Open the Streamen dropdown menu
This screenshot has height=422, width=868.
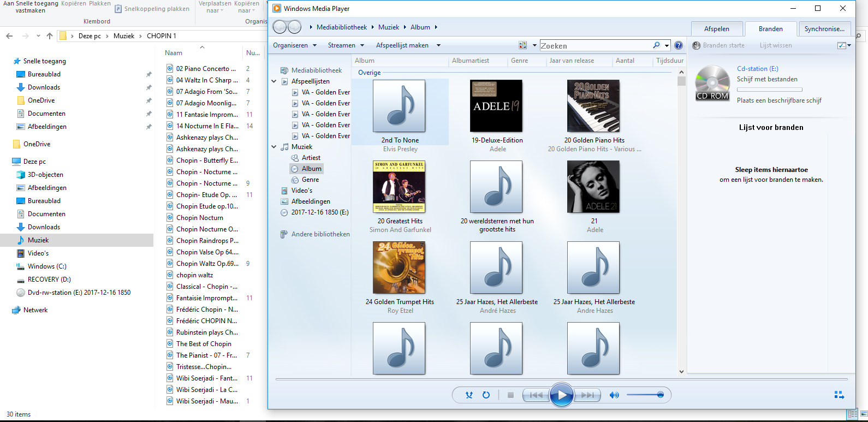[x=346, y=45]
